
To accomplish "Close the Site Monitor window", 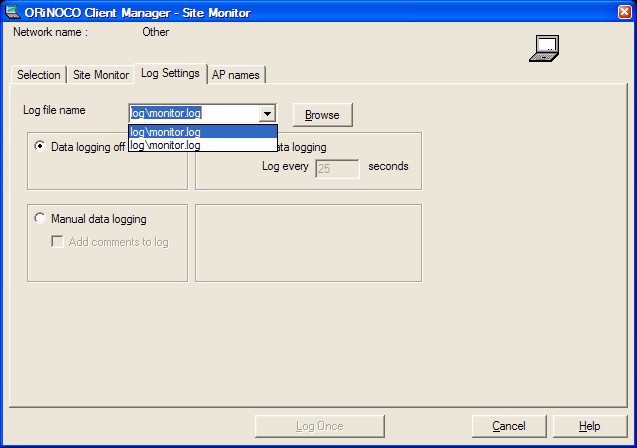I will click(624, 12).
